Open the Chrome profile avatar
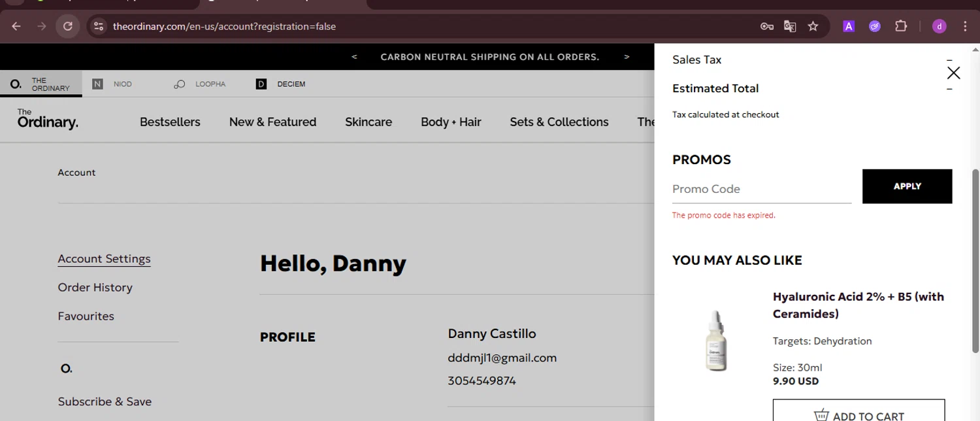The image size is (980, 421). pyautogui.click(x=939, y=26)
